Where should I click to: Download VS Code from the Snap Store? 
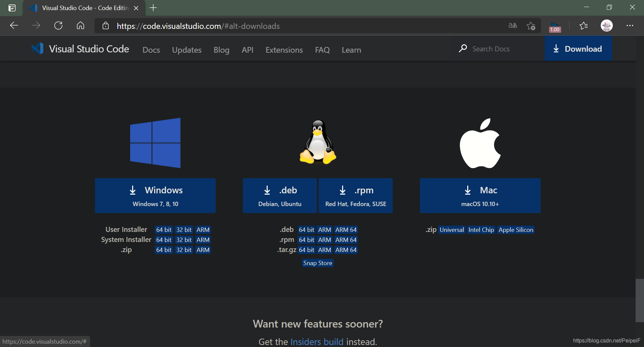coord(317,263)
